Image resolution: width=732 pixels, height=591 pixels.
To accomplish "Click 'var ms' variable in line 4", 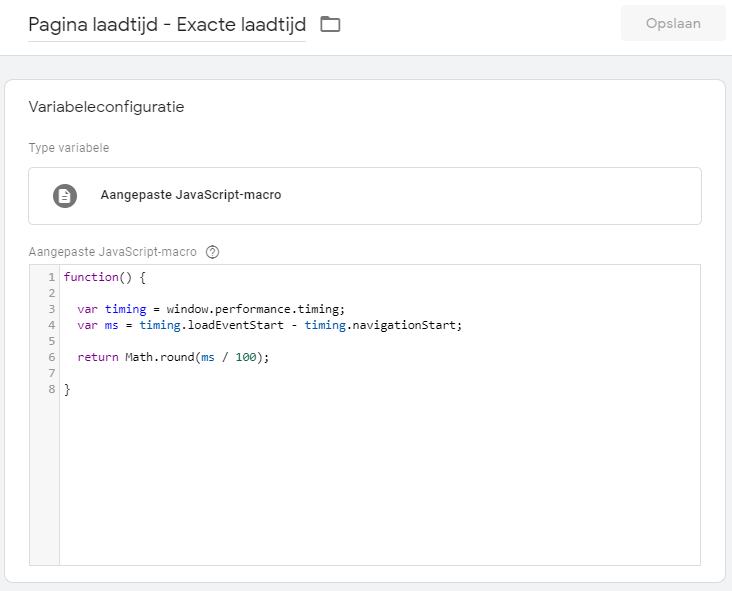I will click(98, 325).
